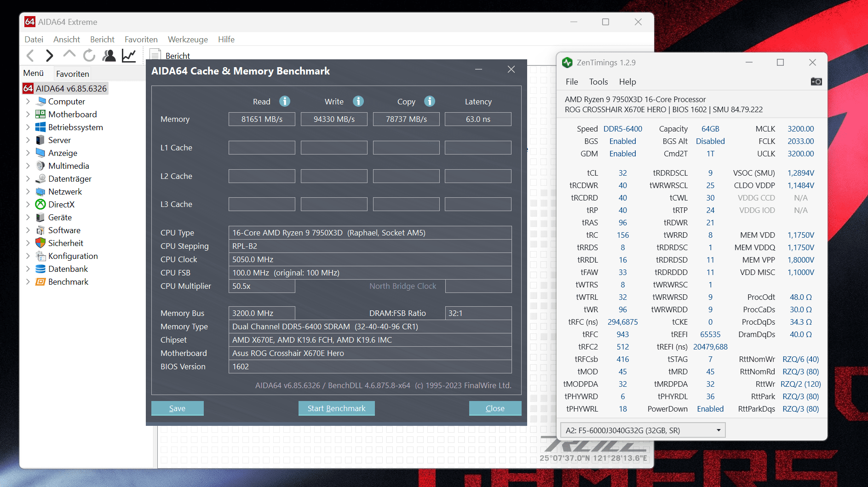Open the Datei menu
Image resolution: width=868 pixels, height=487 pixels.
[34, 40]
